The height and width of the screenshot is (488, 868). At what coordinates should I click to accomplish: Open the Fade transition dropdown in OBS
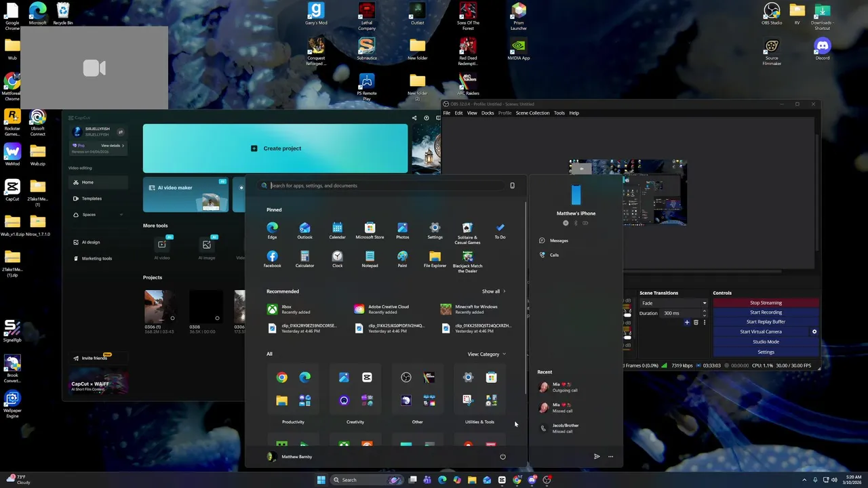point(673,303)
